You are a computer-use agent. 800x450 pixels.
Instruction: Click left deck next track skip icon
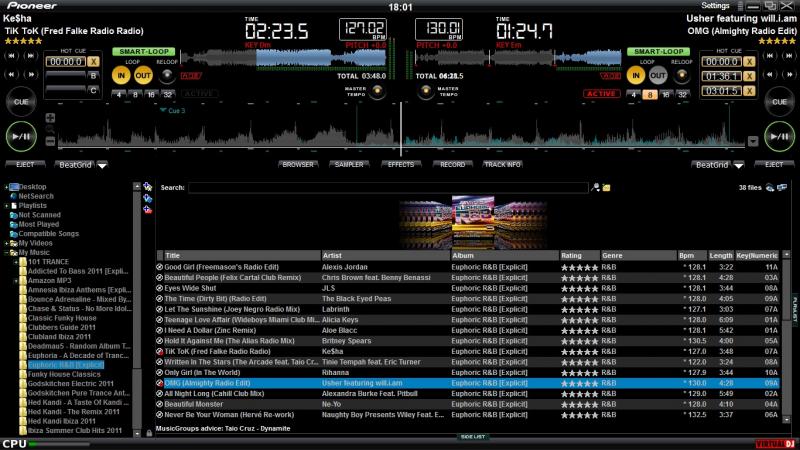pos(31,56)
